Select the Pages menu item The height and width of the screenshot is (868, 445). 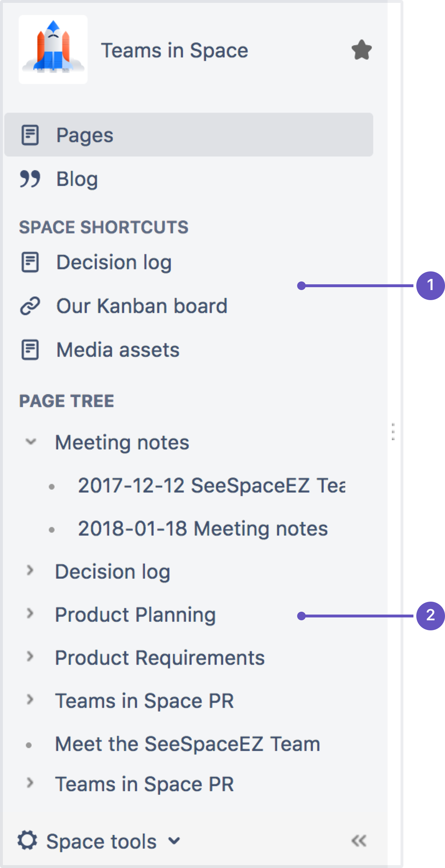click(85, 135)
